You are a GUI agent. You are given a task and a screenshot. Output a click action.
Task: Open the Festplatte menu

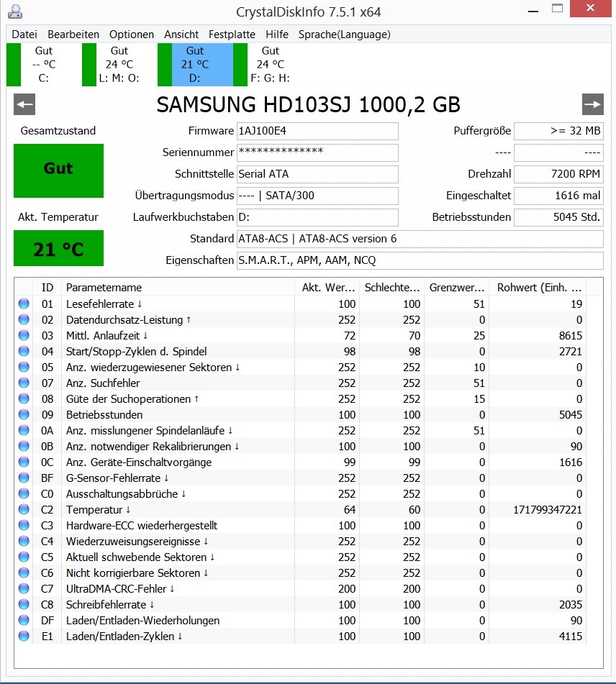point(232,35)
